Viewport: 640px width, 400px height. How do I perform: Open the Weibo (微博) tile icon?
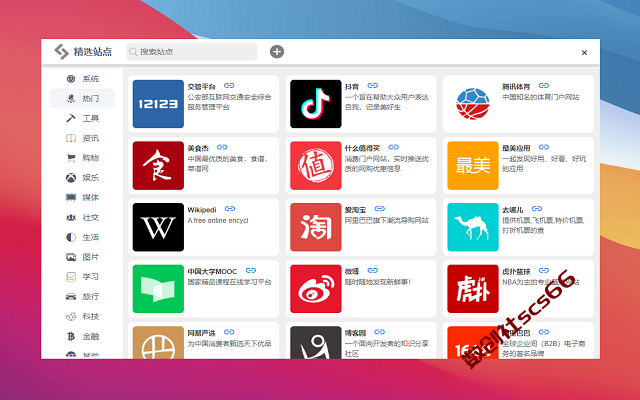(x=316, y=289)
